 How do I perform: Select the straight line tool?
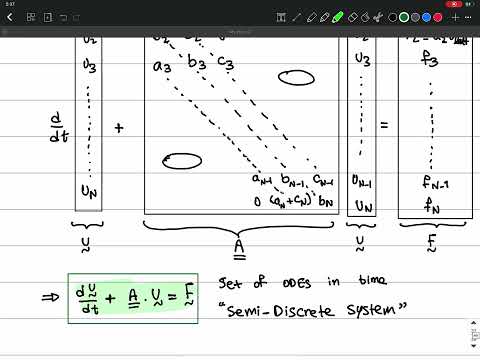click(296, 17)
